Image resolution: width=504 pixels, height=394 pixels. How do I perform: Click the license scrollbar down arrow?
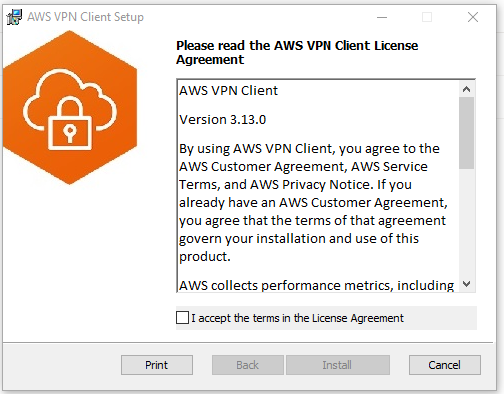click(x=466, y=284)
